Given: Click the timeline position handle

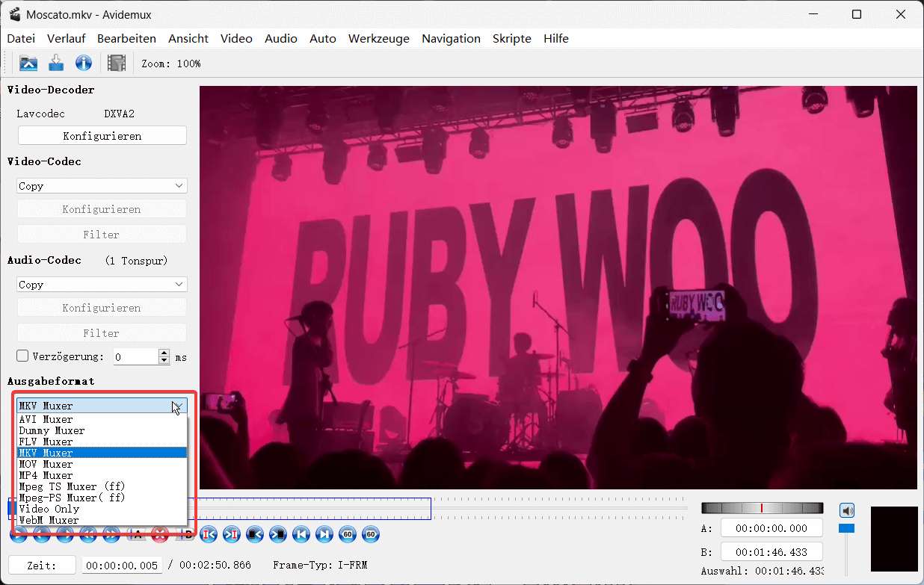Looking at the screenshot, I should 11,508.
